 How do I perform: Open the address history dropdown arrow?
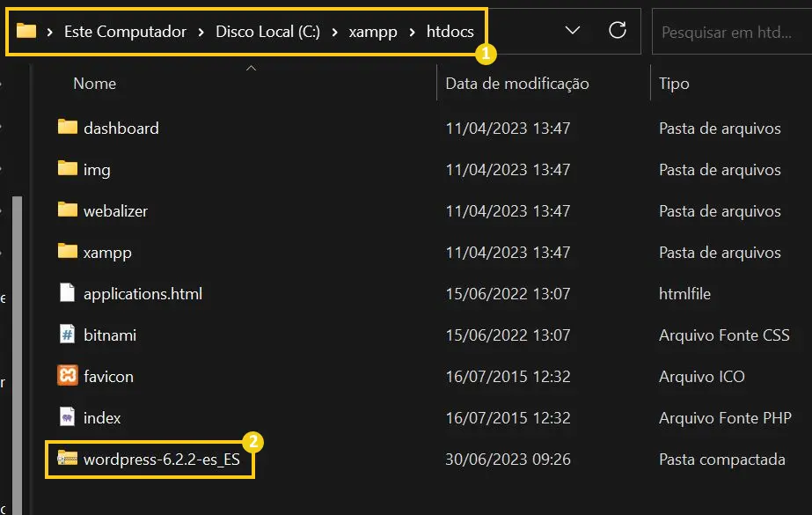572,31
